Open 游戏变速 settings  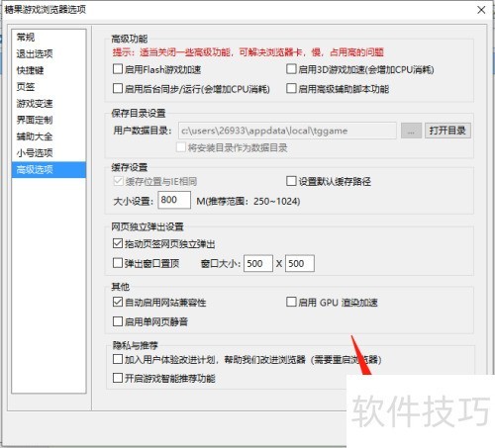click(x=49, y=104)
